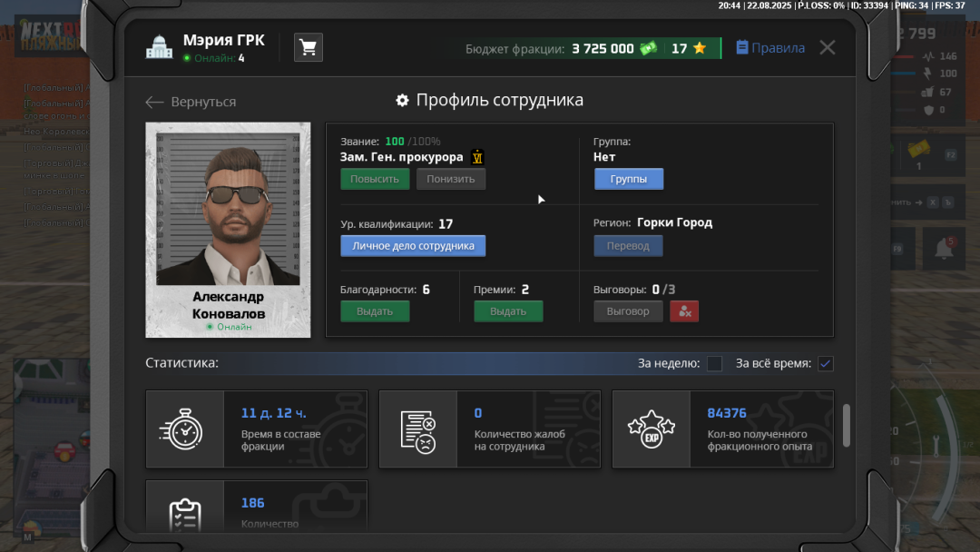
Task: Click the red kick-employee icon near Выговор
Action: (x=684, y=310)
